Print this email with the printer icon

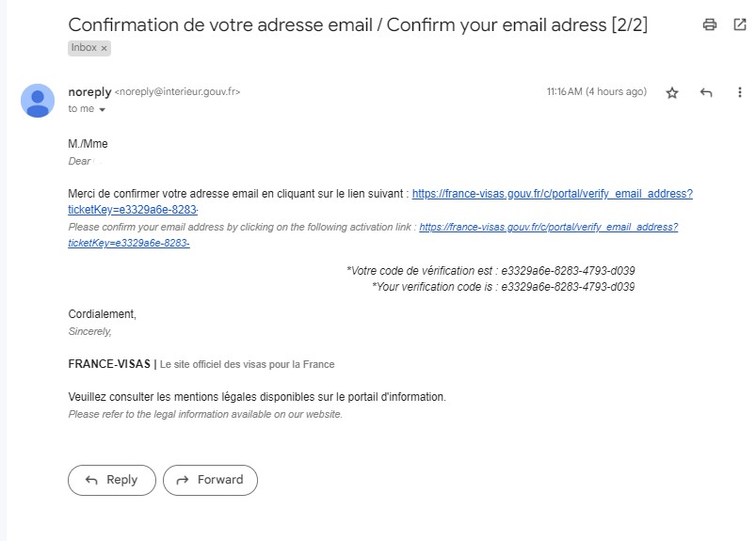(709, 24)
